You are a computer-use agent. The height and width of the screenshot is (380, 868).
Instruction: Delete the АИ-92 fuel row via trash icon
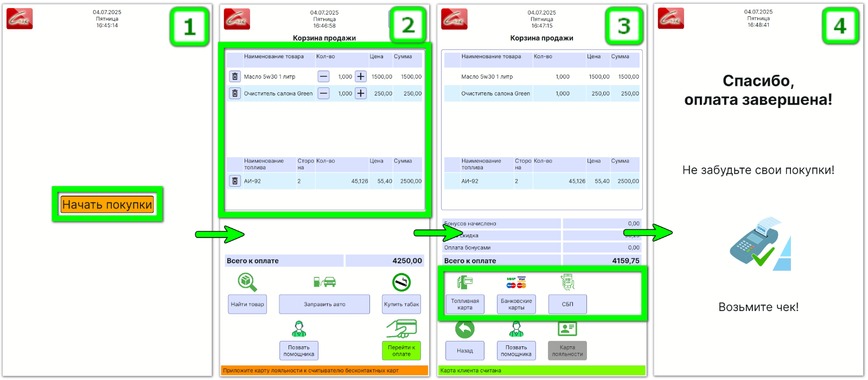235,181
